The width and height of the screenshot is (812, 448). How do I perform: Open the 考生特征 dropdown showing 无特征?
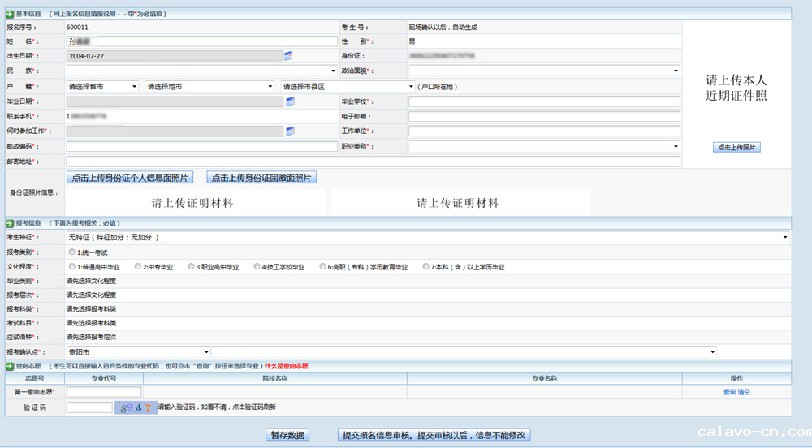click(427, 237)
